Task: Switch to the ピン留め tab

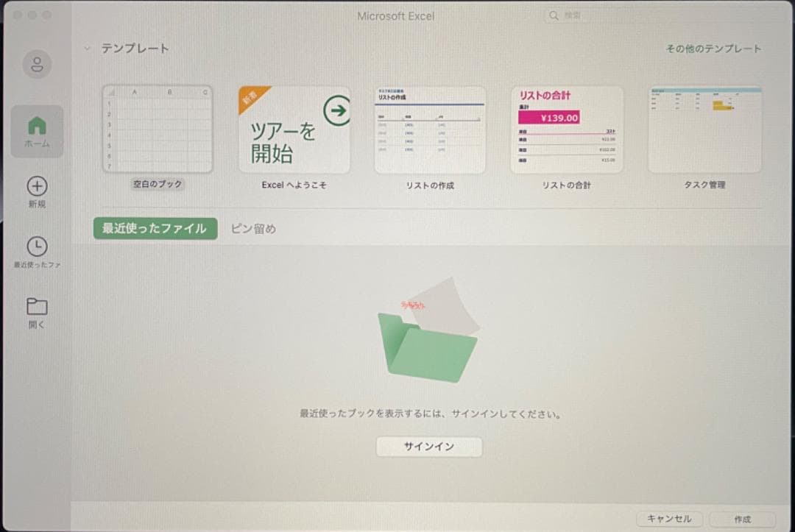Action: 253,229
